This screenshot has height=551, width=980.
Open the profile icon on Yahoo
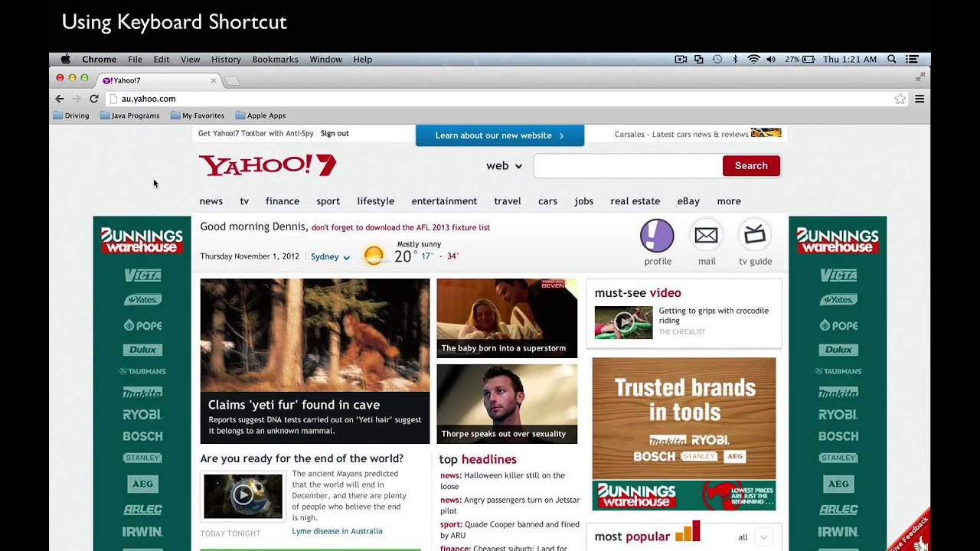click(657, 236)
